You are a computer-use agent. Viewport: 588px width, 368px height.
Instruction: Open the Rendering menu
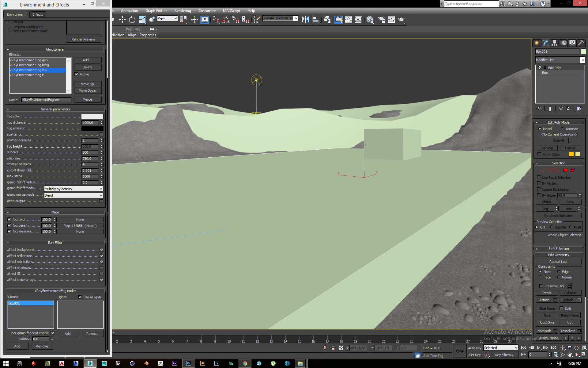(x=183, y=10)
